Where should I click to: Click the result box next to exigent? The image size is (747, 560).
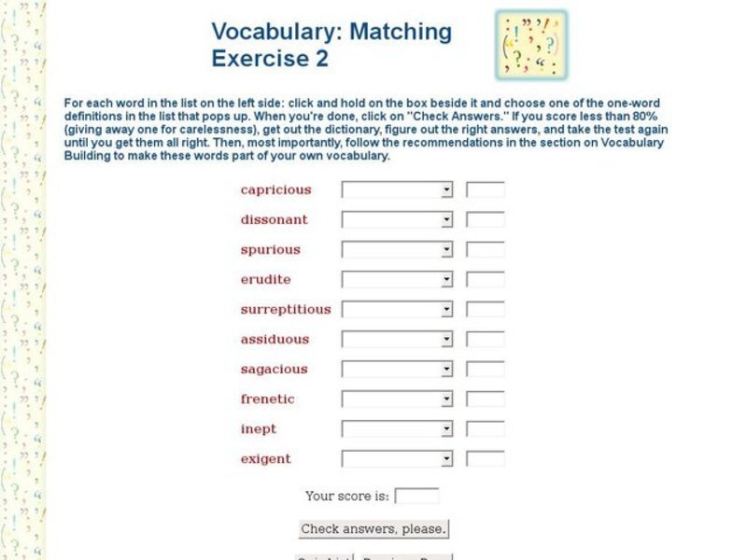pos(486,459)
